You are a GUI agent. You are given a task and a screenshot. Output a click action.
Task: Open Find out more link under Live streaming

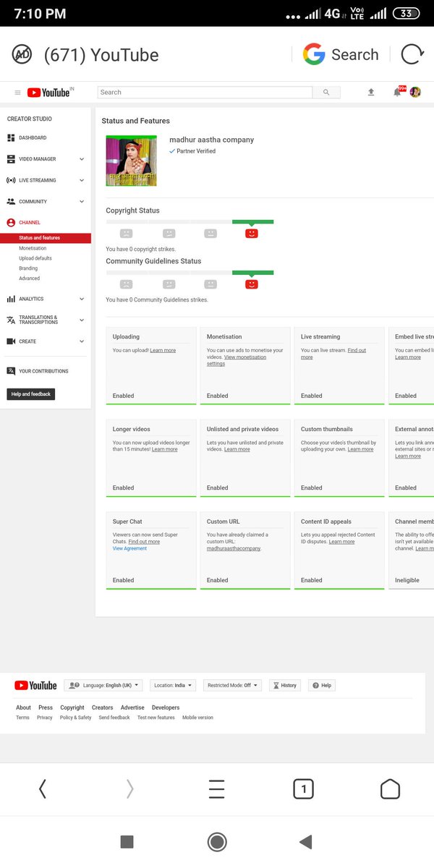click(333, 354)
